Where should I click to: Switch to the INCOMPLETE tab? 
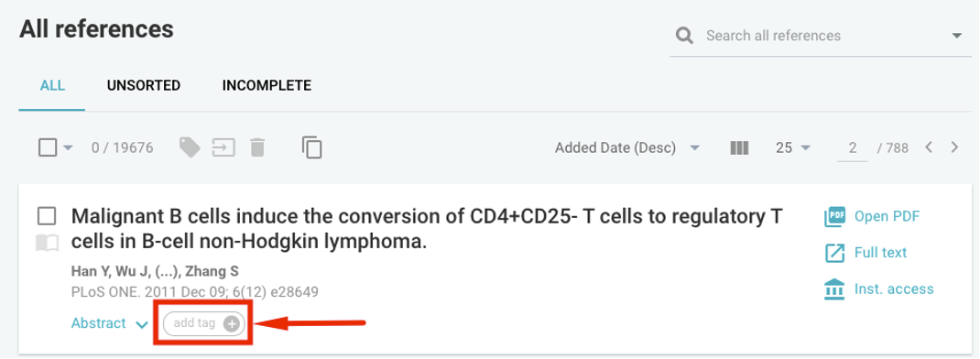click(x=267, y=85)
